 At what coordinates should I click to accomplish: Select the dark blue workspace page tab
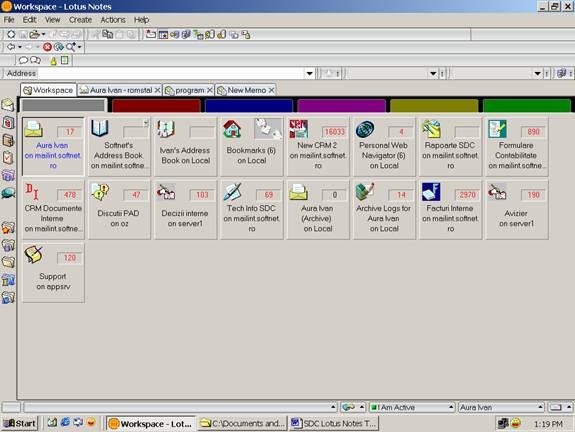pos(249,106)
